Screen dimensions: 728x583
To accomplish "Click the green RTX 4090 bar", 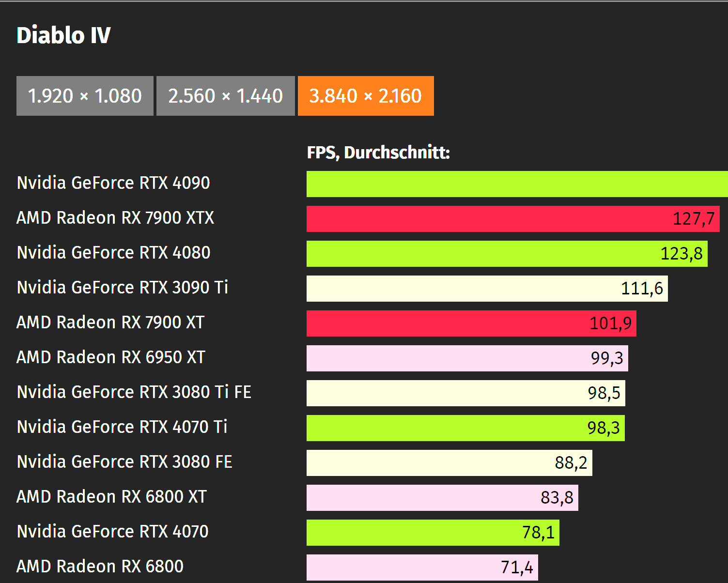I will tap(517, 184).
